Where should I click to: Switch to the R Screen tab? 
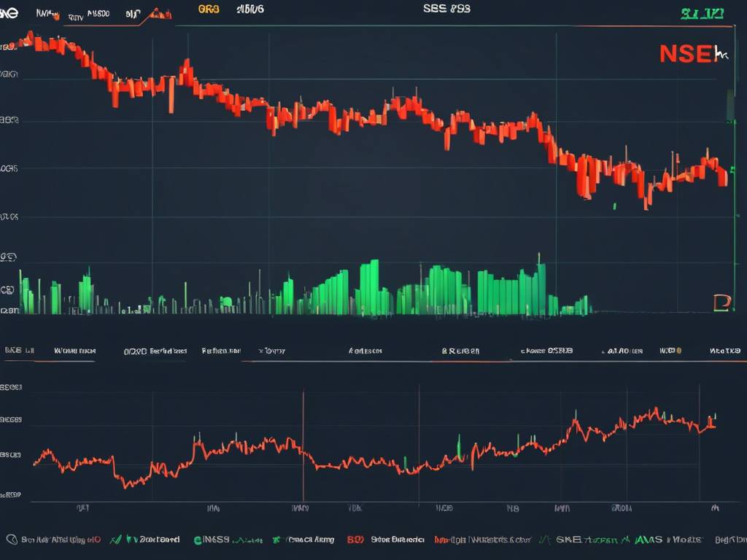click(460, 351)
